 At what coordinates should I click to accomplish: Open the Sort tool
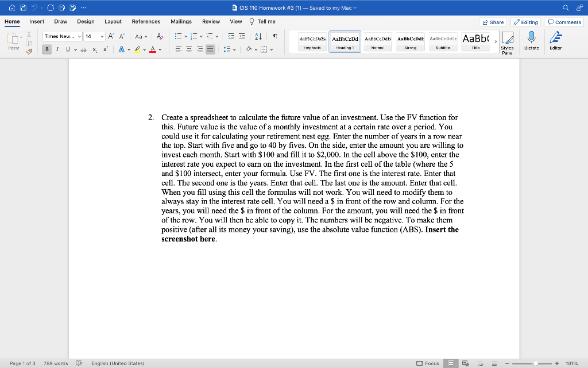point(260,36)
